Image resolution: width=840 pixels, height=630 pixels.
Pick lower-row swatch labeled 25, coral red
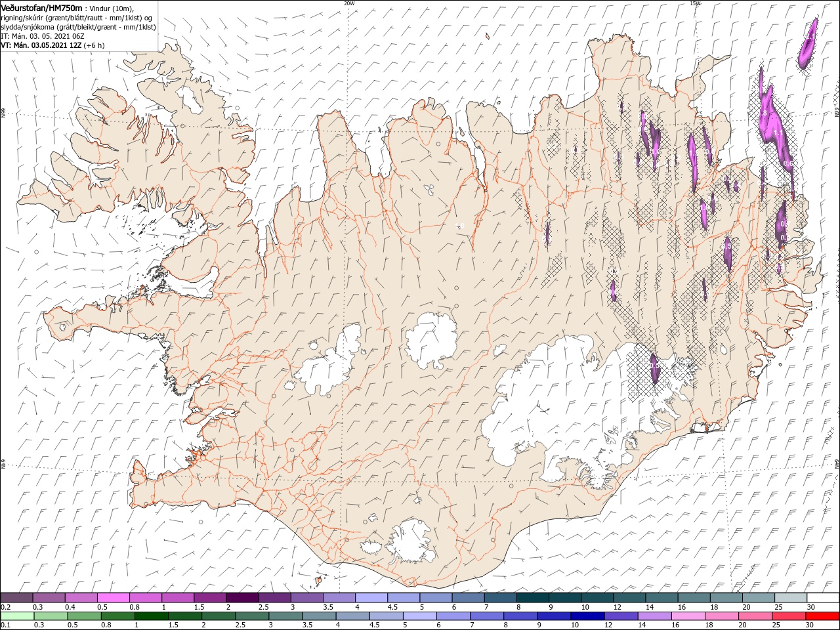(x=787, y=616)
